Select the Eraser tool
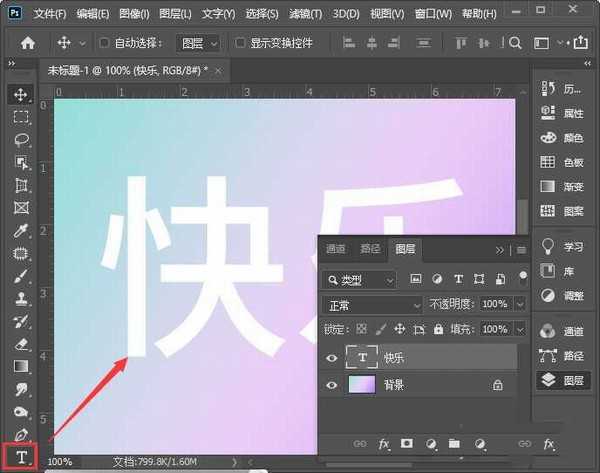 coord(21,344)
